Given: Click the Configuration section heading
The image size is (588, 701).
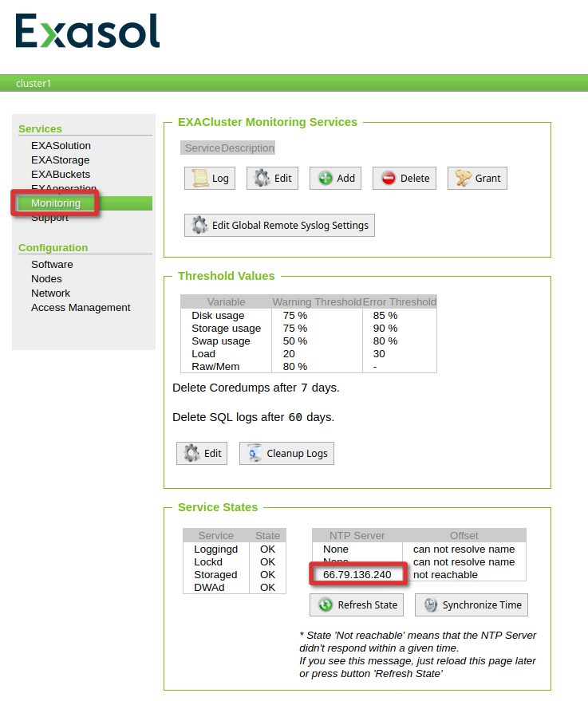Looking at the screenshot, I should click(53, 248).
